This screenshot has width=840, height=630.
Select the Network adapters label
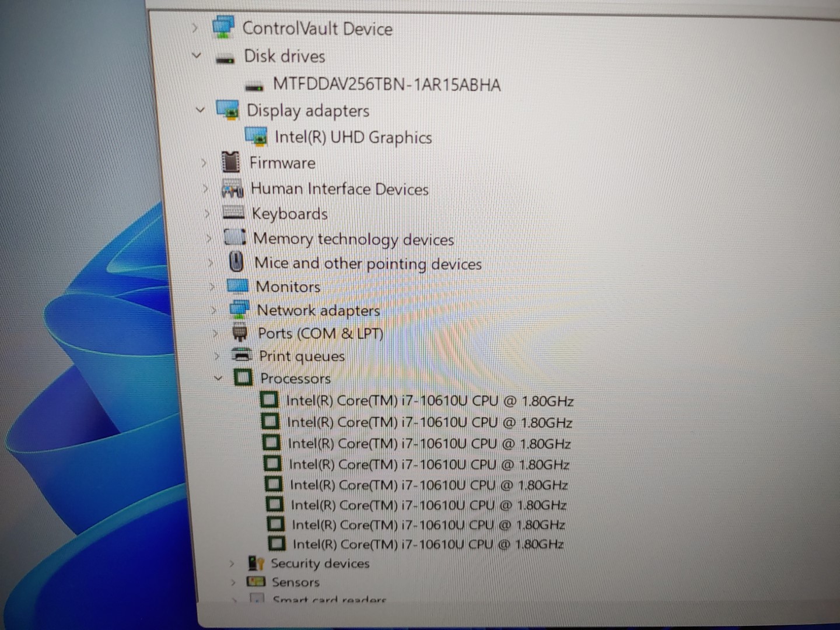click(318, 311)
